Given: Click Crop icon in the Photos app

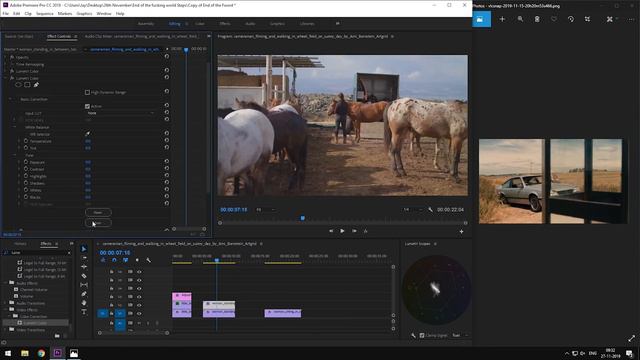Looking at the screenshot, I should tap(587, 19).
